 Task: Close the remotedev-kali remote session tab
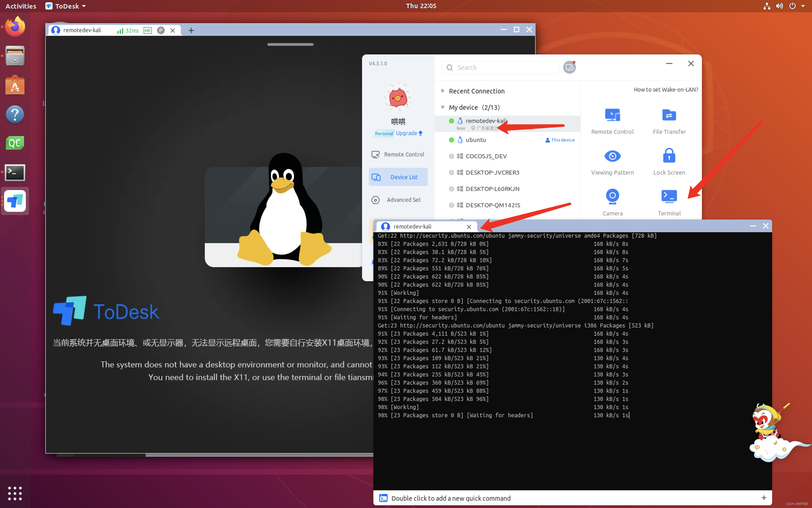173,31
